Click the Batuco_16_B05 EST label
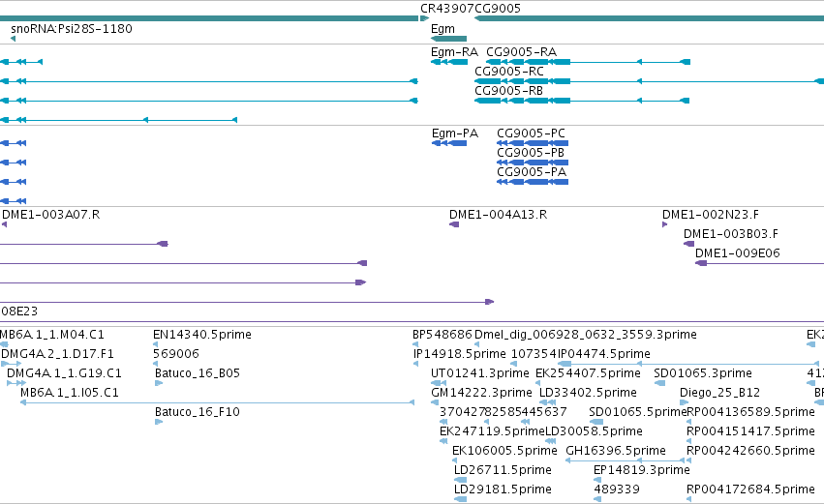Screen dimensions: 824x504 coord(198,373)
